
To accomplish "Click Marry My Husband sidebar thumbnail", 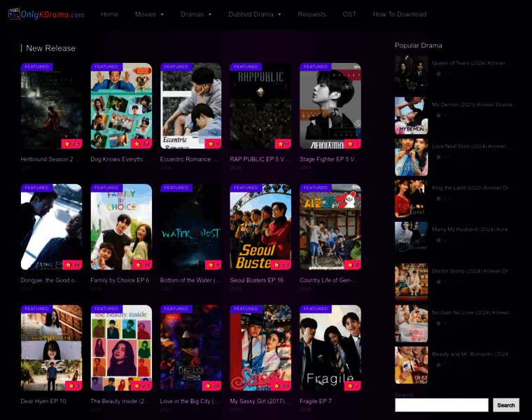I will click(411, 240).
